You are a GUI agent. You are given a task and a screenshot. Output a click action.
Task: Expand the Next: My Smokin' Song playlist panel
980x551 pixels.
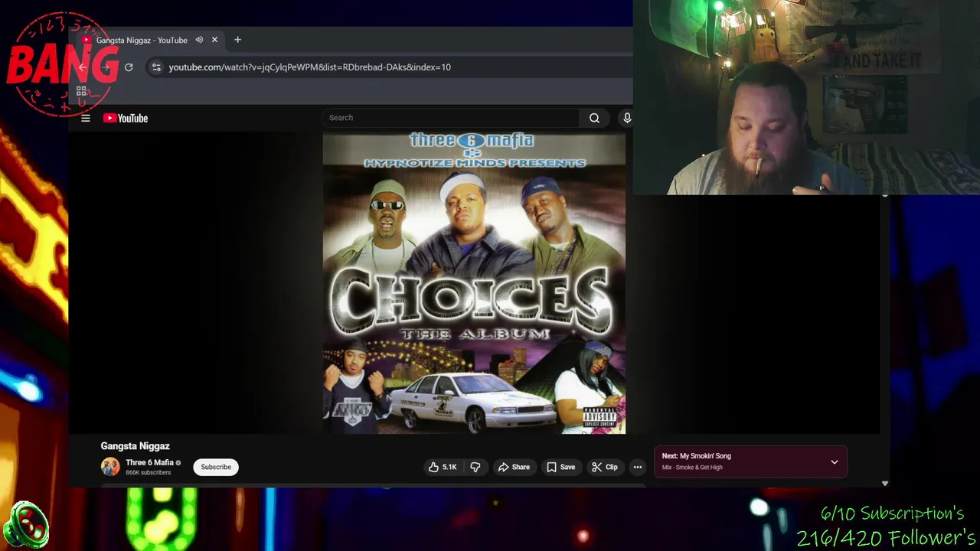pyautogui.click(x=835, y=462)
